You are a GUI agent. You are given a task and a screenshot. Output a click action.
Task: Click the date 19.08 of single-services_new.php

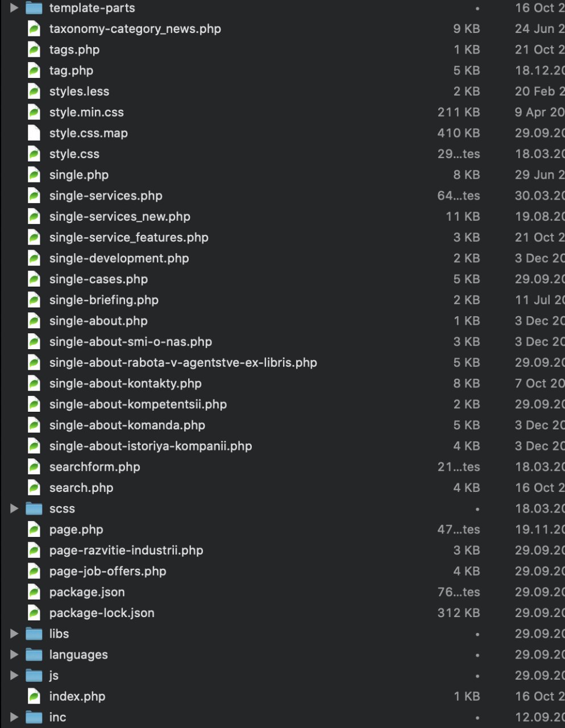[x=539, y=217]
